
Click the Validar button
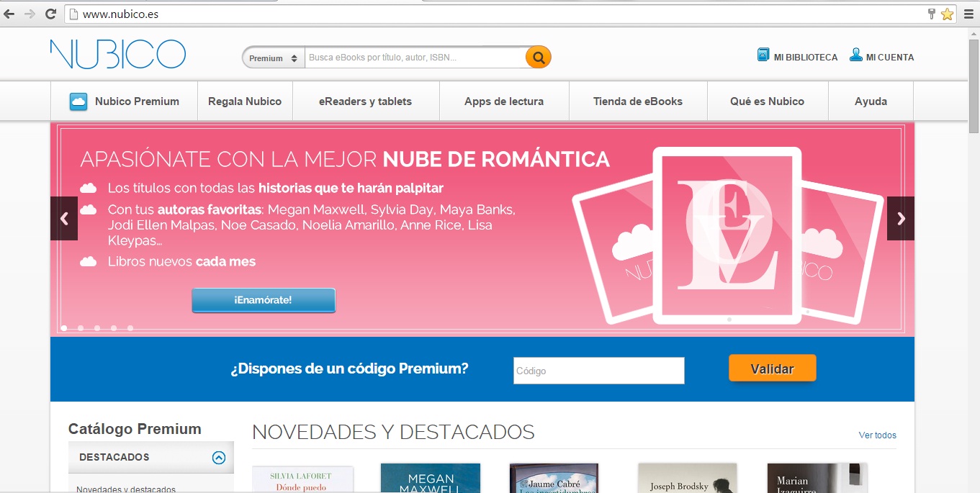click(x=772, y=368)
